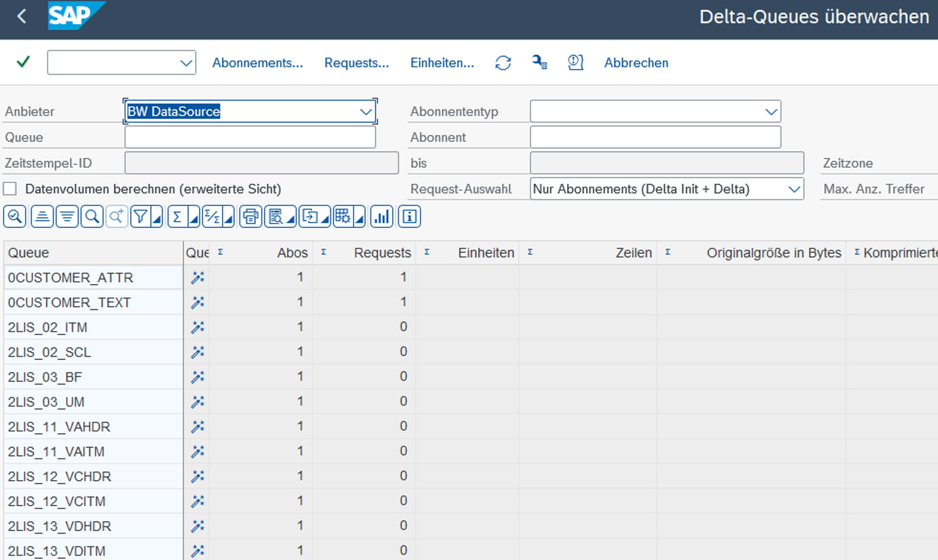The height and width of the screenshot is (560, 938).
Task: Sort the table ascending
Action: tap(42, 217)
